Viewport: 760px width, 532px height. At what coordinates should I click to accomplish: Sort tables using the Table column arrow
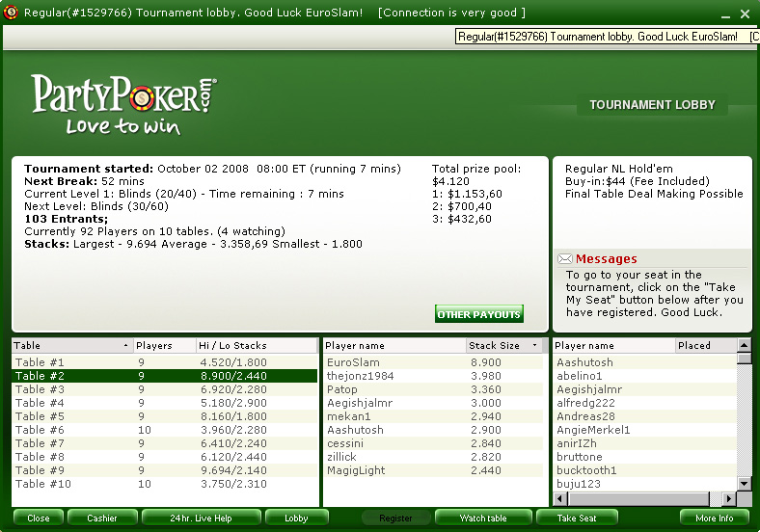125,346
